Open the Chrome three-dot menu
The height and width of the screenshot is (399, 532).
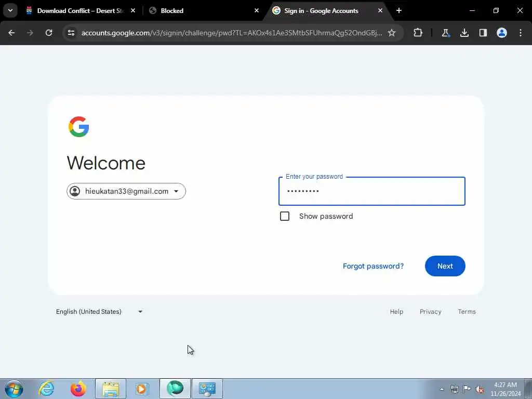pyautogui.click(x=521, y=33)
